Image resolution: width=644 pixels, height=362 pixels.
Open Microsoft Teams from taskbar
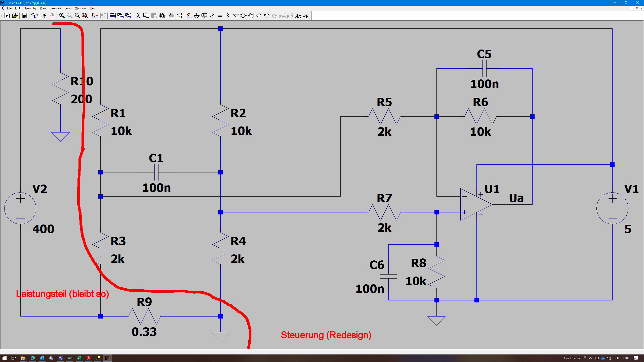click(60, 358)
